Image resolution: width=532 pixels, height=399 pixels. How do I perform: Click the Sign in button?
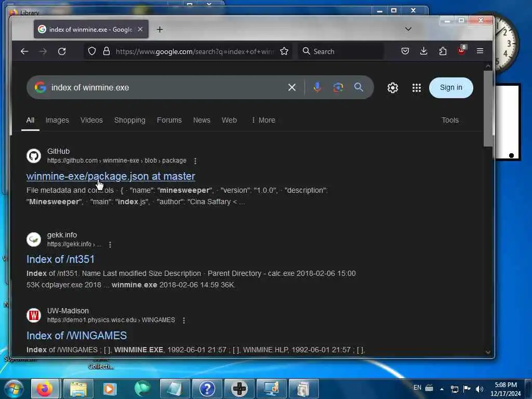[x=451, y=87]
